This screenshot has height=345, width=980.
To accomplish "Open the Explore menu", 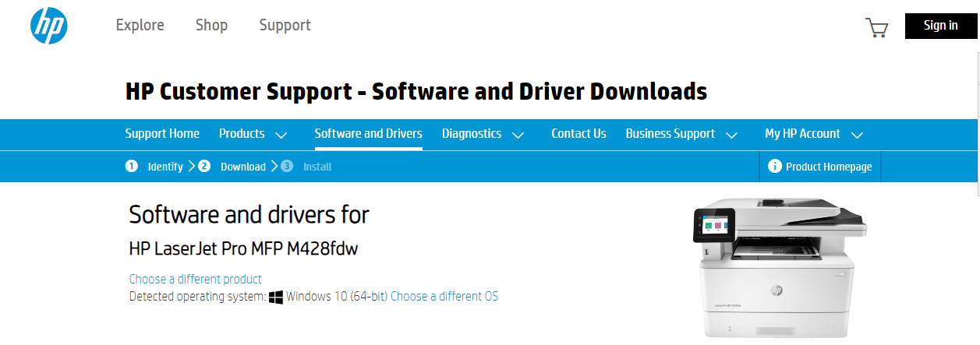I will pos(140,25).
